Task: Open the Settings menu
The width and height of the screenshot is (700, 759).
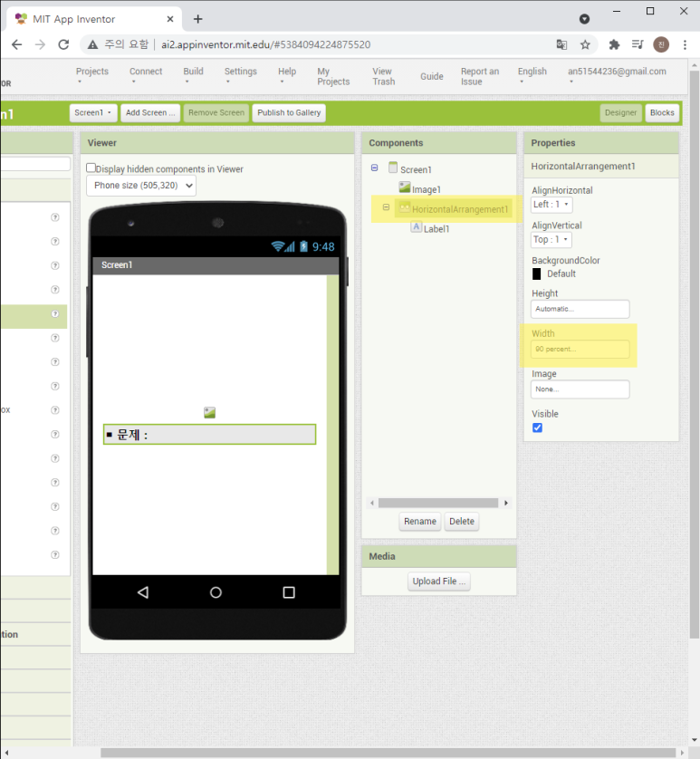Action: tap(241, 75)
